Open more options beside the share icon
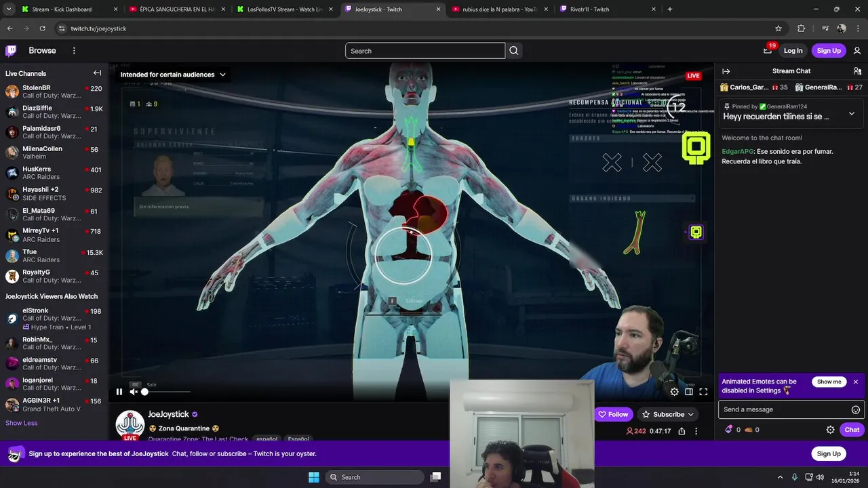 point(696,431)
